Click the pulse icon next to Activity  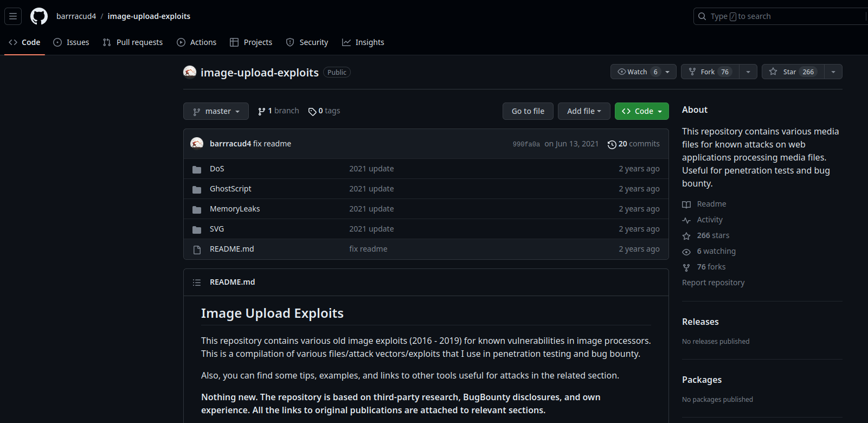[x=686, y=220]
